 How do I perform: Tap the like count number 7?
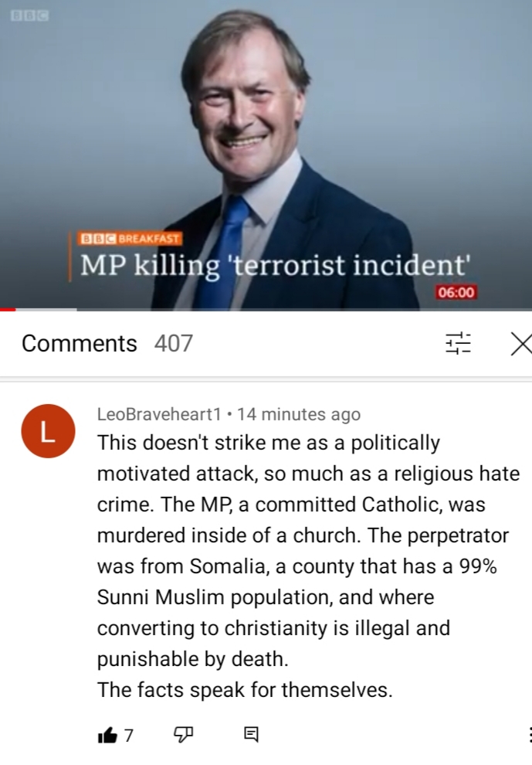point(129,735)
